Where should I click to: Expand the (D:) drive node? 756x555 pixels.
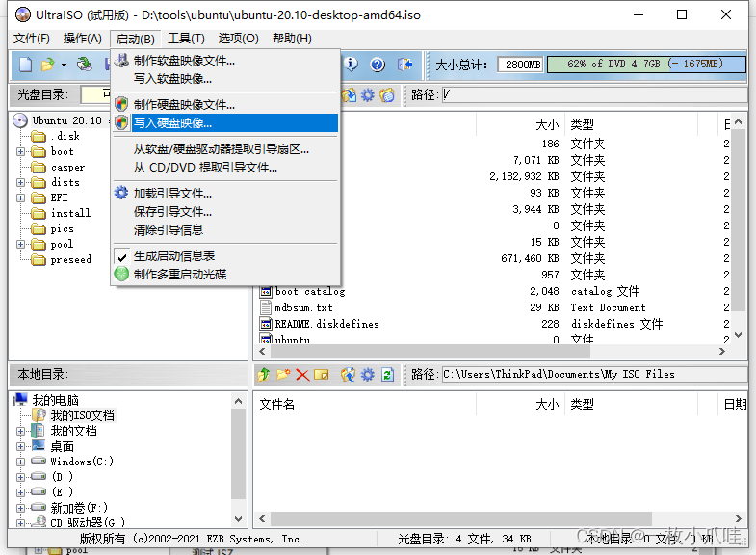(21, 477)
